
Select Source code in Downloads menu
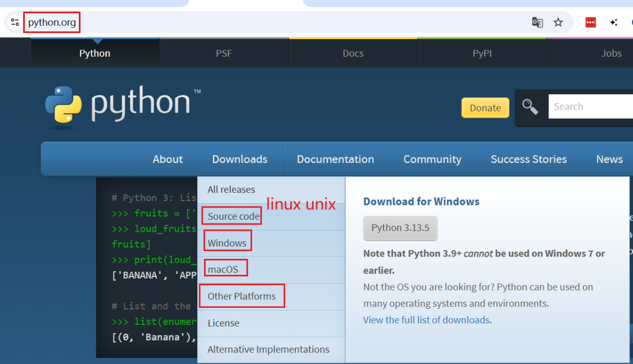click(271, 216)
